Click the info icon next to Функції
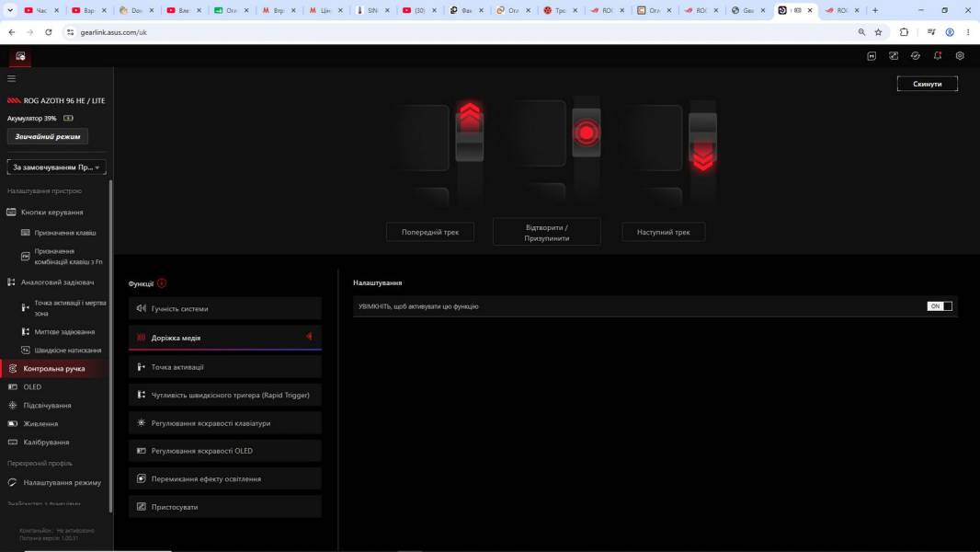 click(162, 283)
